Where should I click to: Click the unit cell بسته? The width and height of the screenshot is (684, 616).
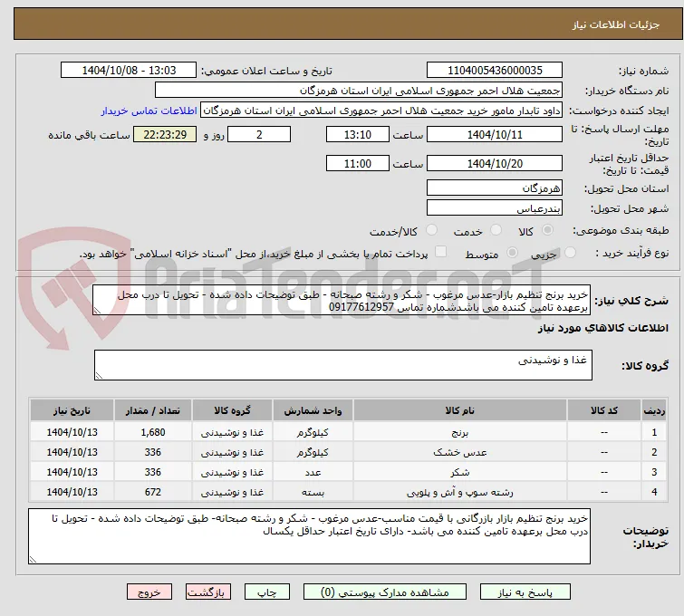313,492
